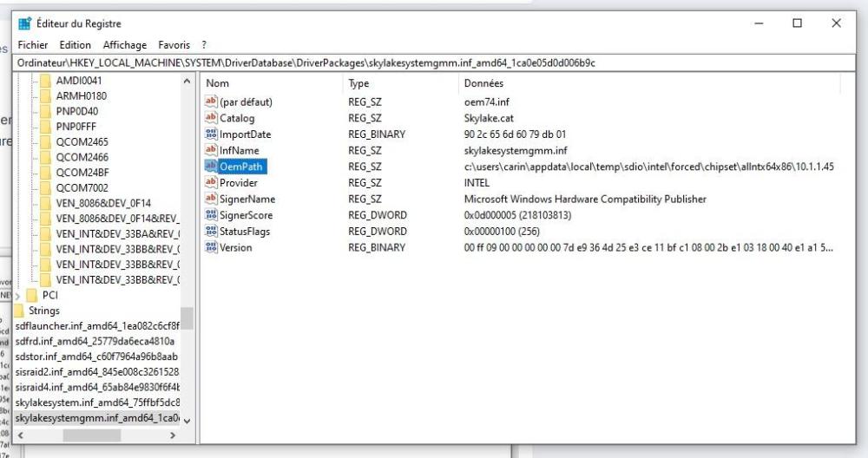Image resolution: width=868 pixels, height=458 pixels.
Task: Select the QCOM2465 folder icon
Action: coord(45,141)
